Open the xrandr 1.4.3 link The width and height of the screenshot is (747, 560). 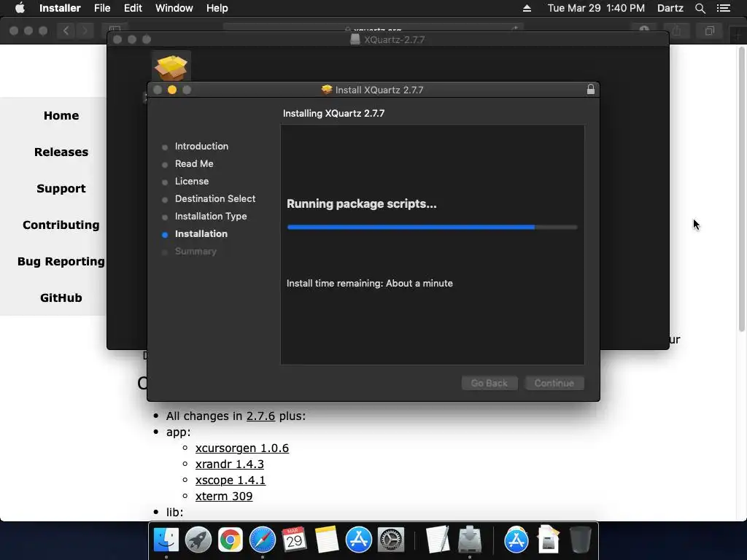click(230, 464)
